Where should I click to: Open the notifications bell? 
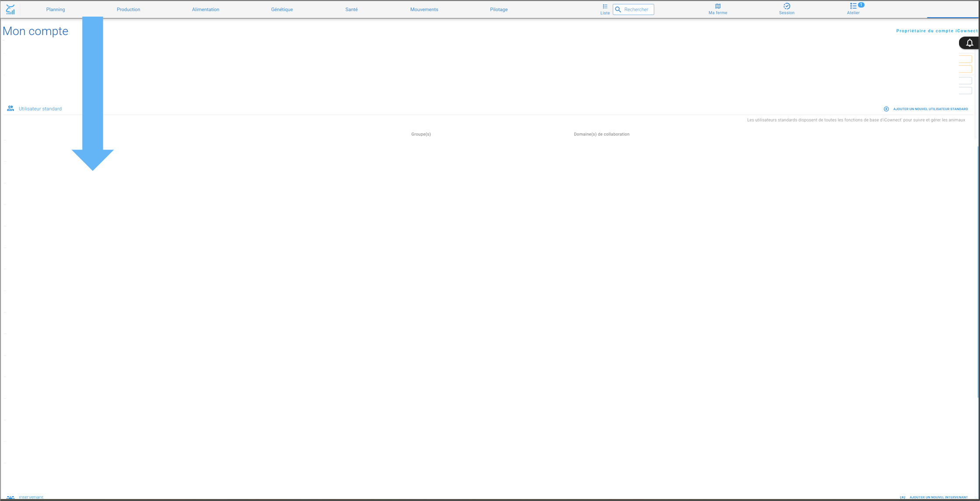click(970, 43)
